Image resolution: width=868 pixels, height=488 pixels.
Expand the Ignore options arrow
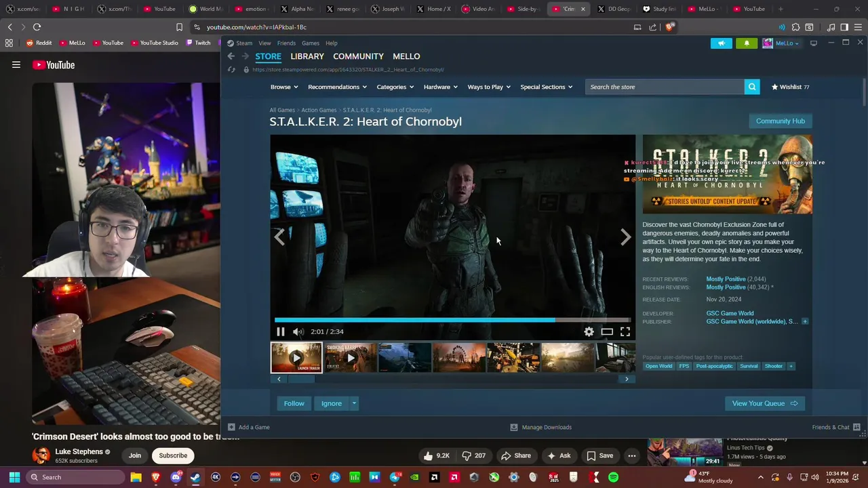[x=354, y=403]
